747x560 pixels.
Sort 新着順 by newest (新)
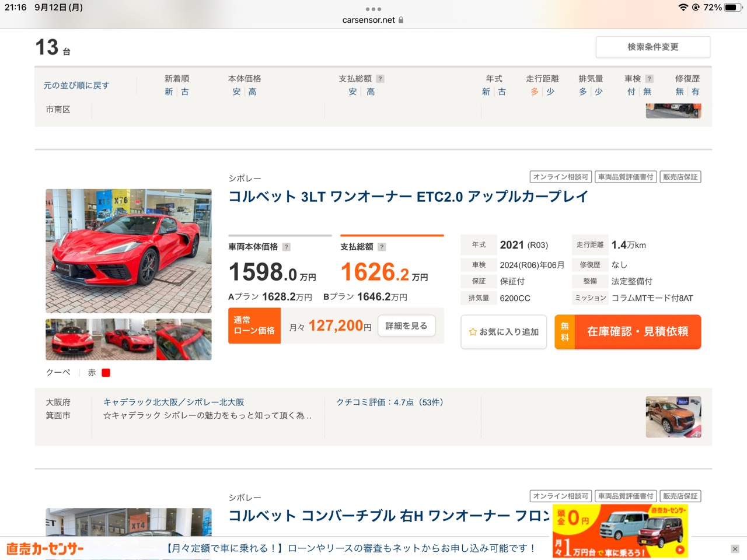click(x=169, y=92)
